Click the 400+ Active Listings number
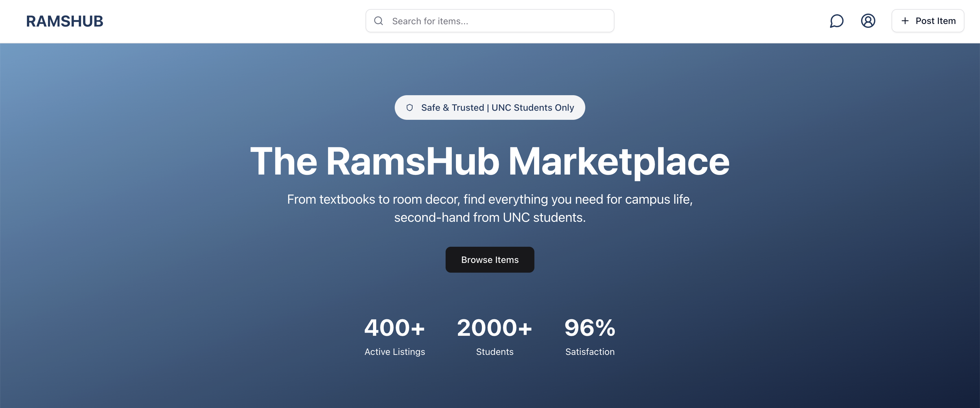The image size is (980, 408). (394, 328)
